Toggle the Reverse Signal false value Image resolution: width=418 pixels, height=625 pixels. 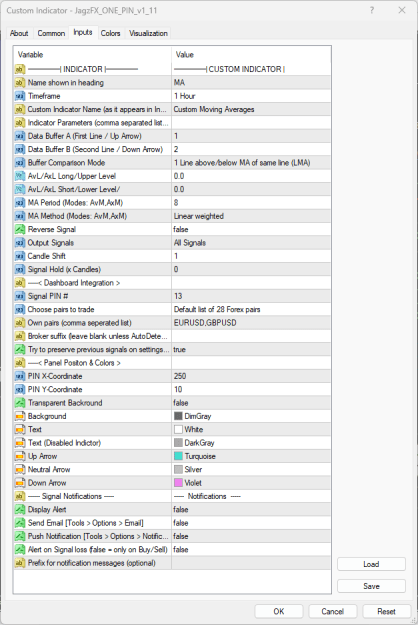(x=251, y=230)
